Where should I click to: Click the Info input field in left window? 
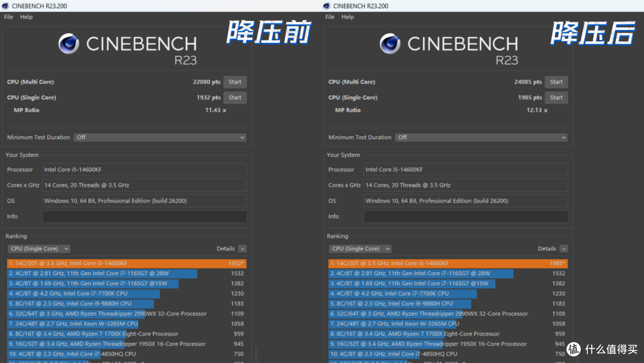[x=144, y=216]
